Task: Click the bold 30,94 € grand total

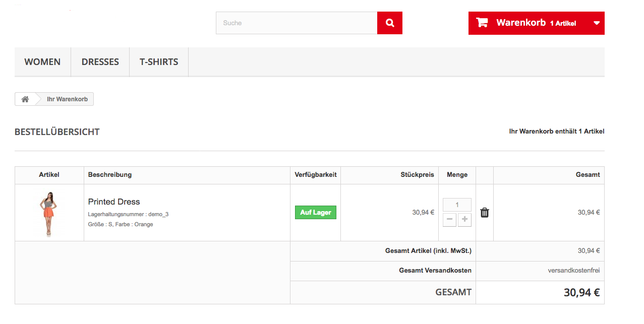Action: [582, 292]
